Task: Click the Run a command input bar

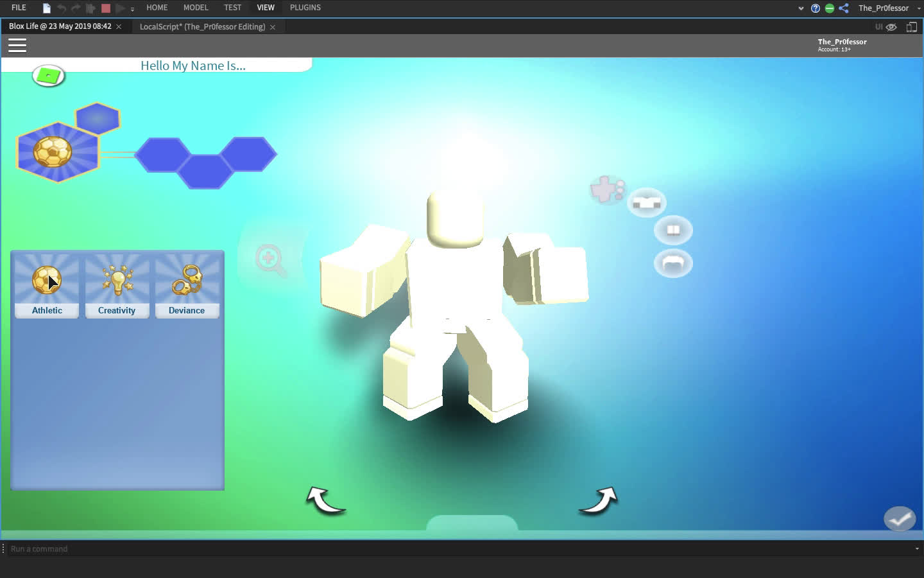Action: pos(459,549)
